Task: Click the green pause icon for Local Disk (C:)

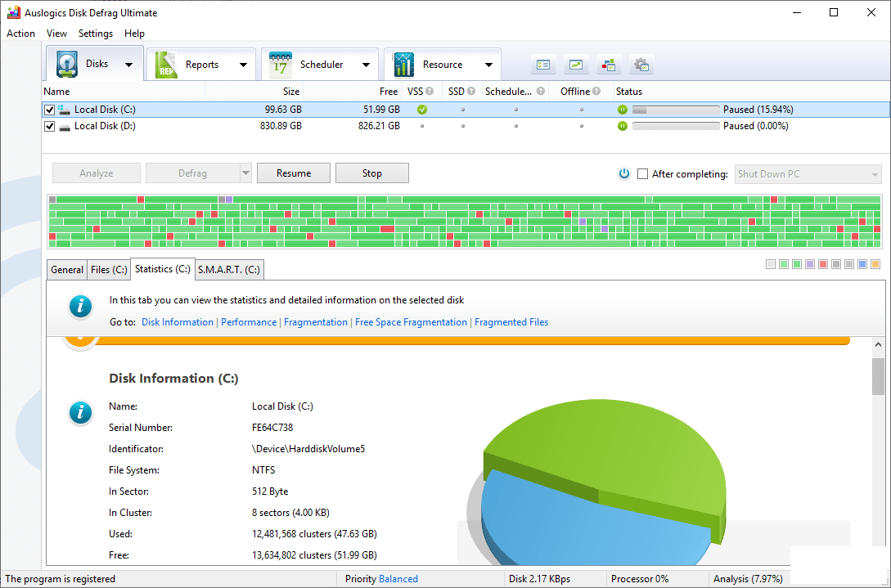Action: (x=622, y=110)
